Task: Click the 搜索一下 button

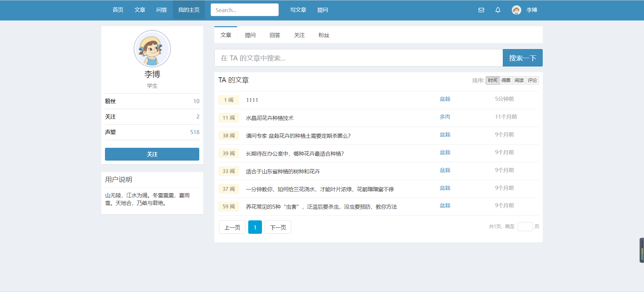Action: click(x=523, y=58)
